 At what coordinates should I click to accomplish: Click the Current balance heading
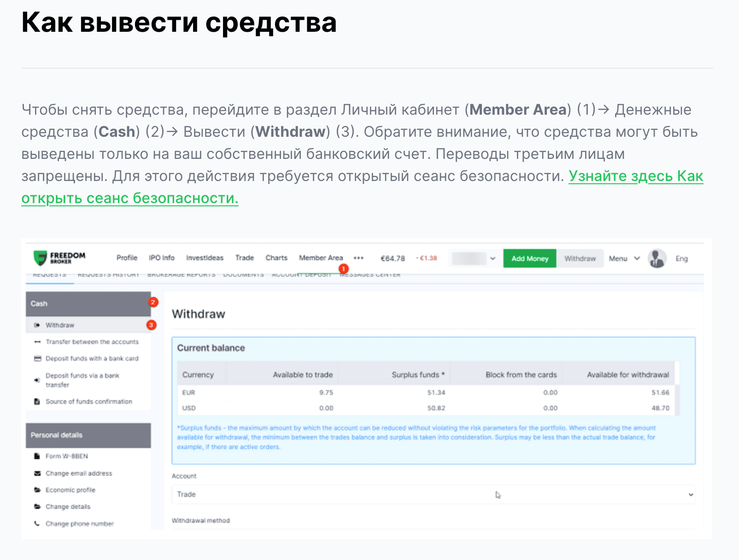[211, 348]
